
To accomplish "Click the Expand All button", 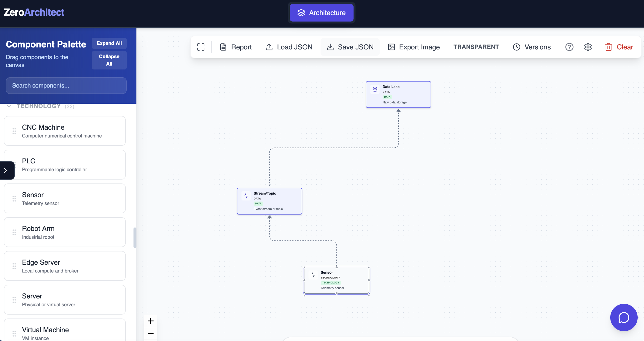I will point(109,43).
